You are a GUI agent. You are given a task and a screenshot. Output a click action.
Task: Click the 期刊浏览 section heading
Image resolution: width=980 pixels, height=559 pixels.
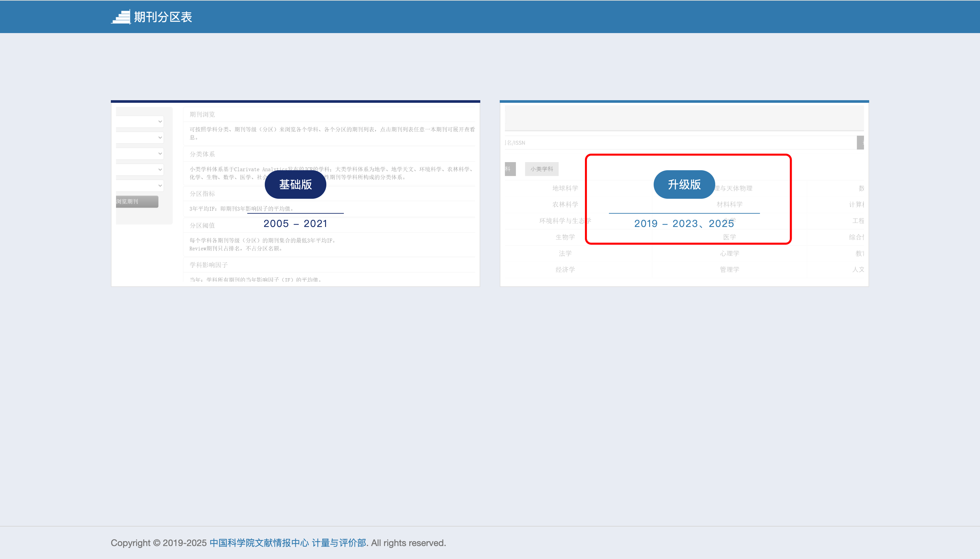[202, 114]
